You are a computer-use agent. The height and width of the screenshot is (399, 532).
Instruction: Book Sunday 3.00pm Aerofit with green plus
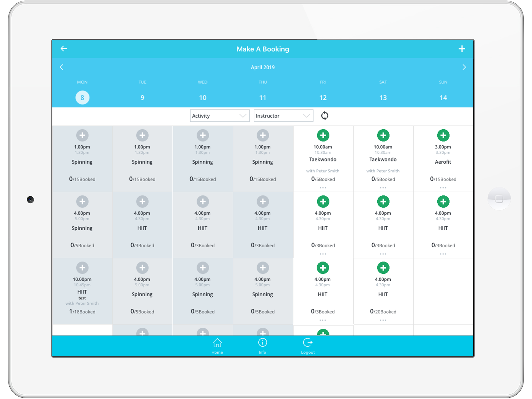[x=443, y=135]
